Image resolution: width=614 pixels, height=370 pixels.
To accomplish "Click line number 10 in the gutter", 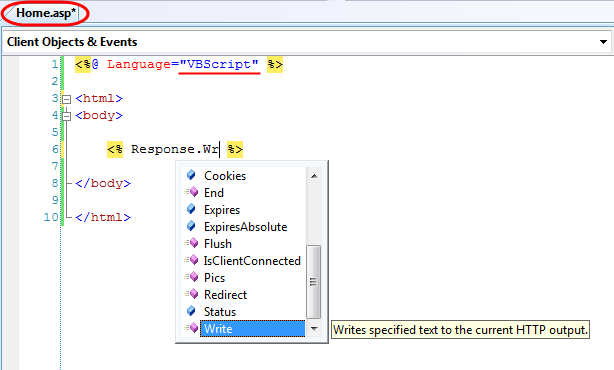I will pyautogui.click(x=51, y=217).
